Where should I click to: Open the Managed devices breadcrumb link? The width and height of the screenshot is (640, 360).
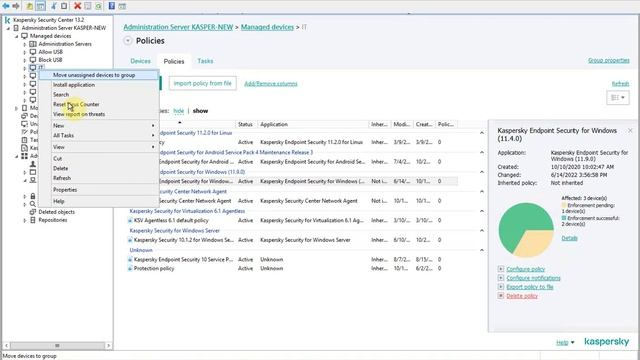click(267, 27)
